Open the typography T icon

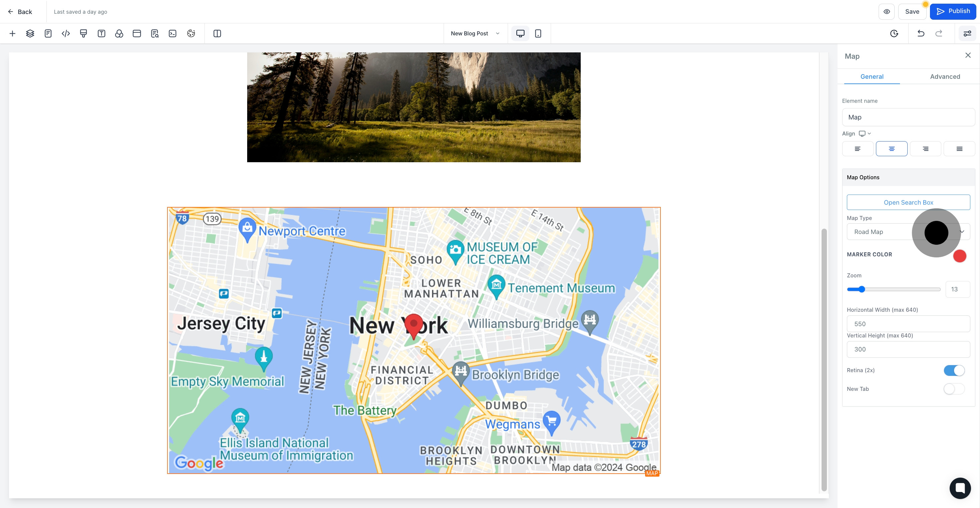tap(101, 33)
